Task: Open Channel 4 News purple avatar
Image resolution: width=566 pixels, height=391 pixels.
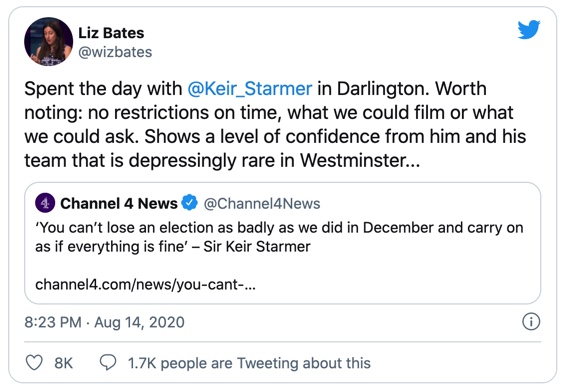Action: click(45, 203)
